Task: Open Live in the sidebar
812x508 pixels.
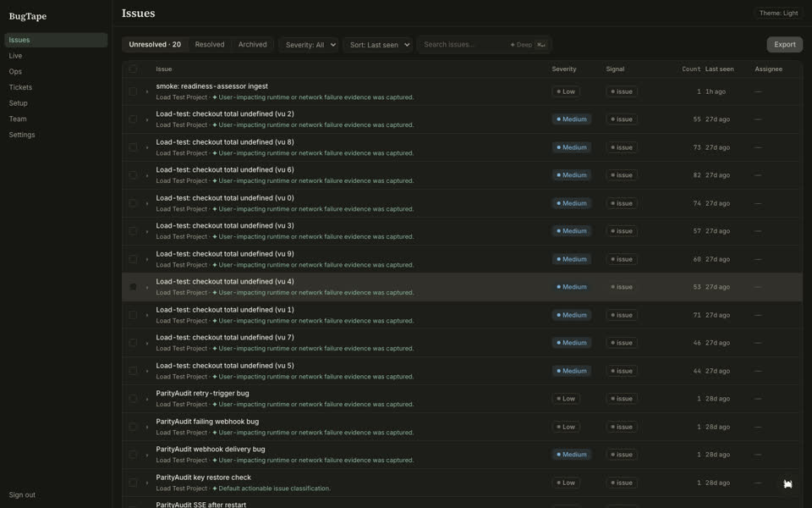Action: tap(56, 56)
